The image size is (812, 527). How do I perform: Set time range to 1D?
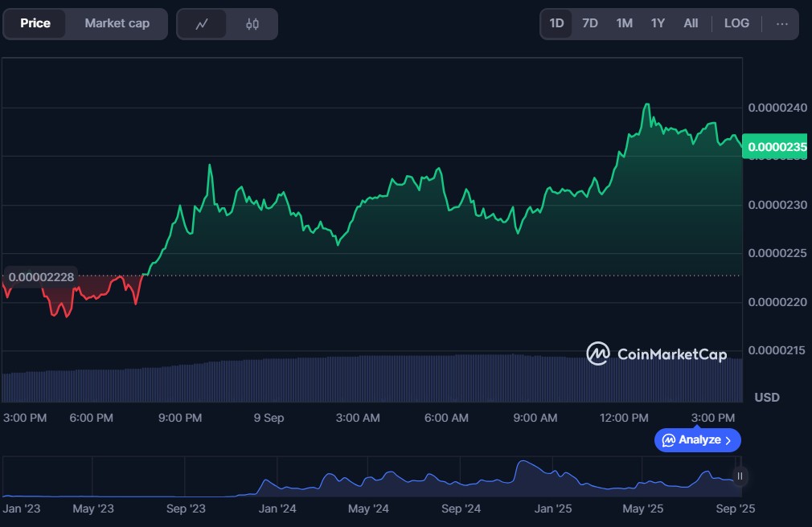click(x=556, y=23)
